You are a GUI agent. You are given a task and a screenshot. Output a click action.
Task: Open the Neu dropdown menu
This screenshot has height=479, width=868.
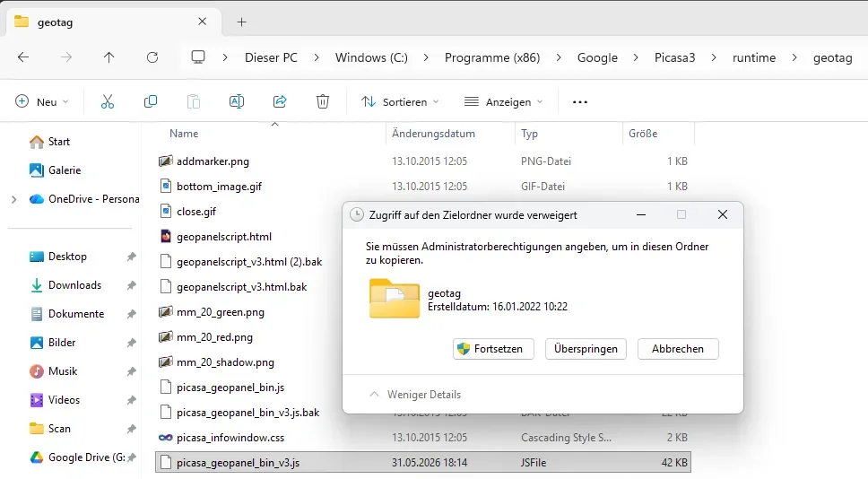42,102
